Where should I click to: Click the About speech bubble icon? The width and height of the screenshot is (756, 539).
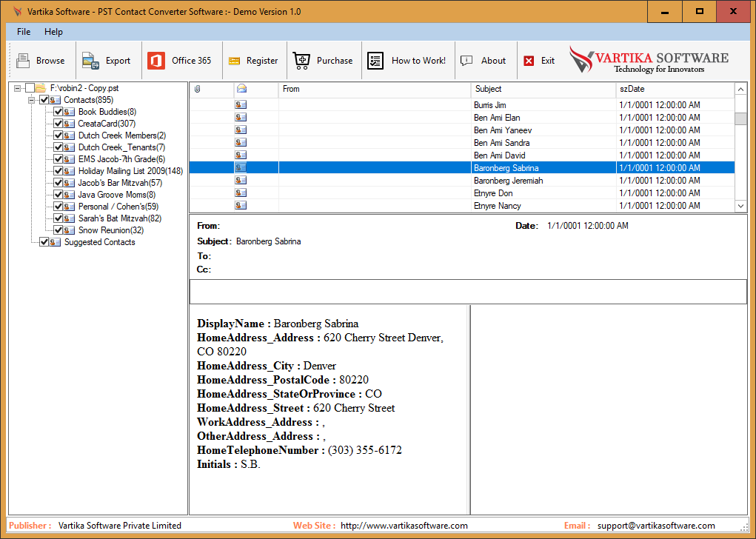coord(466,61)
